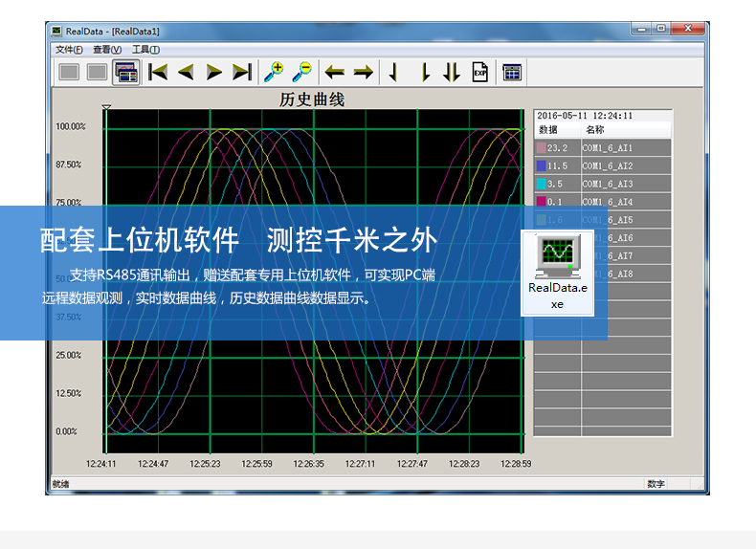
Task: Zoom in with the plus magnifier
Action: point(275,72)
